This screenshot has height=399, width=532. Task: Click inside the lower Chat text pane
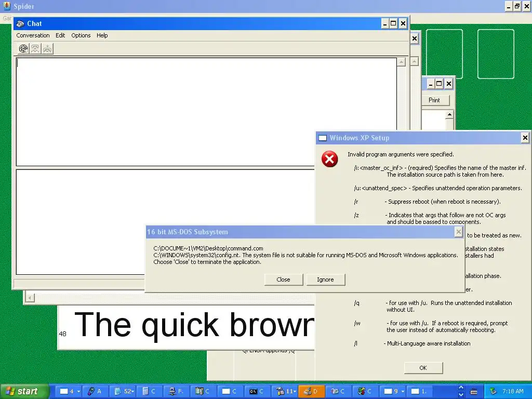(x=165, y=222)
